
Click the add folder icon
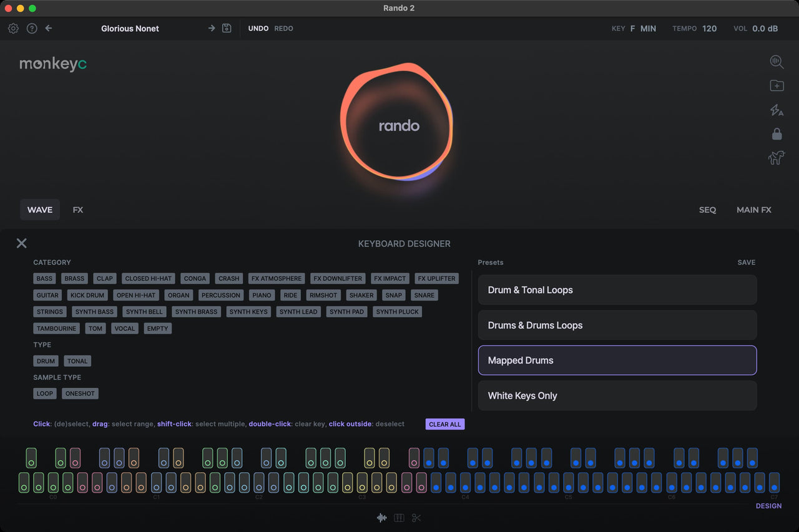pos(777,86)
